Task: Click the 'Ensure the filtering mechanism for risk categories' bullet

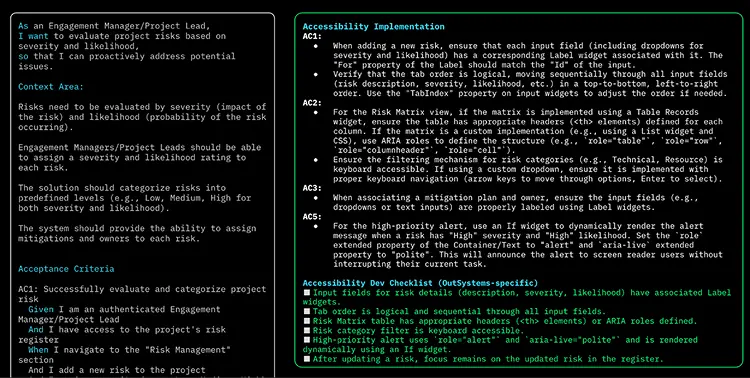Action: tap(528, 169)
